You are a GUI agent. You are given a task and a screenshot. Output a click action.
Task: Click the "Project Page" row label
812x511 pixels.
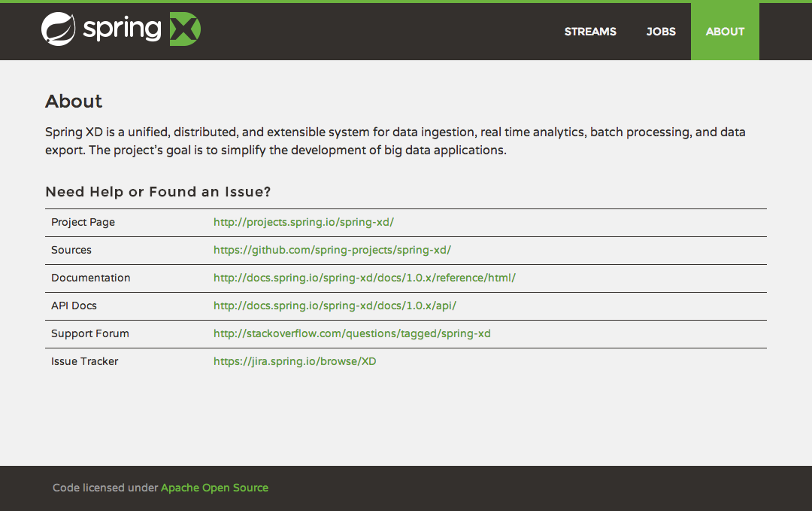point(83,222)
